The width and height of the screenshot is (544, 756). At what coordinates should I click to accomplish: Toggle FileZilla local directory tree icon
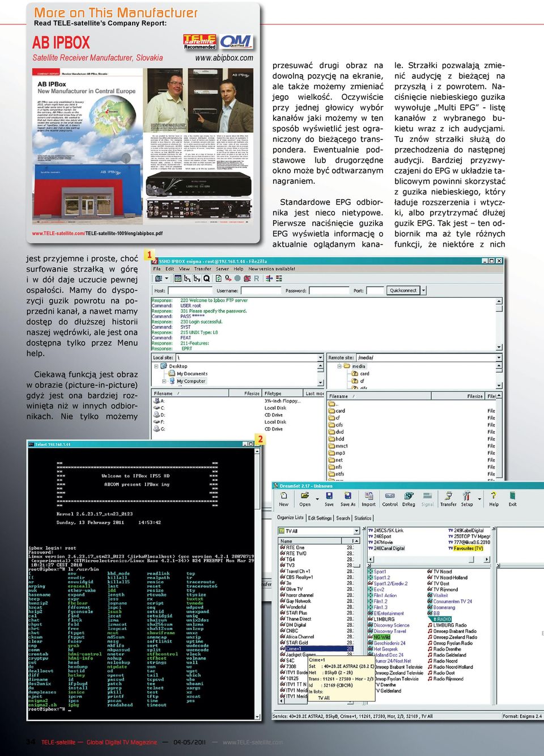click(187, 278)
